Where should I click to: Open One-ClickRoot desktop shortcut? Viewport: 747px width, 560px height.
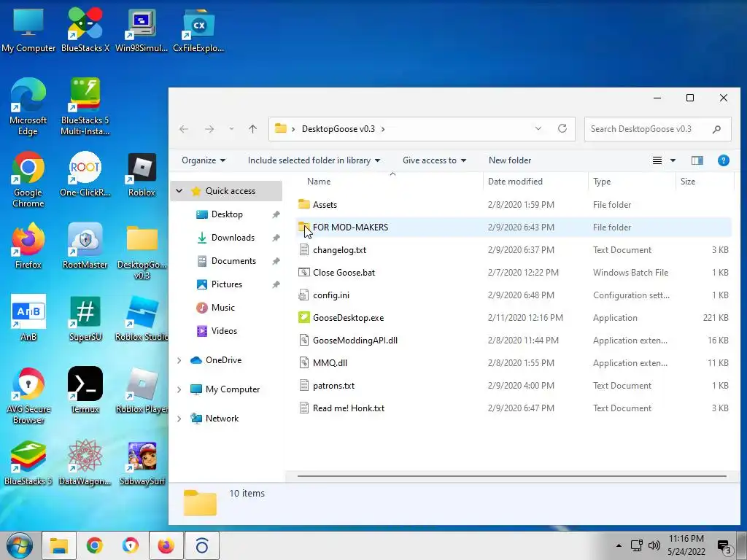(x=85, y=174)
